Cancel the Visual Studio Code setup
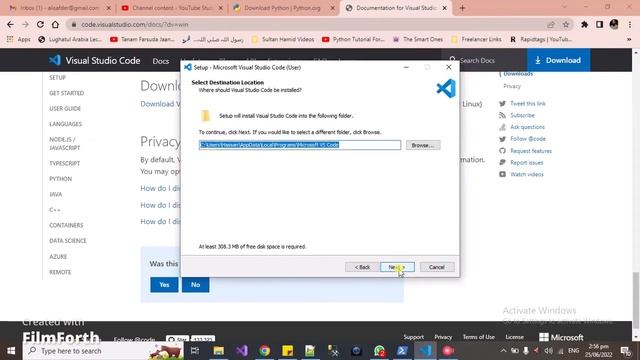This screenshot has width=640, height=360. tap(437, 267)
